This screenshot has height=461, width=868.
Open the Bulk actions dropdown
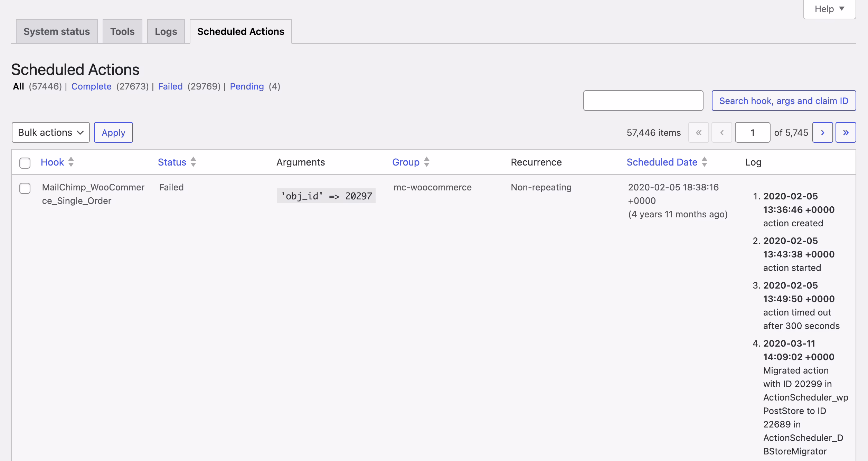coord(51,132)
